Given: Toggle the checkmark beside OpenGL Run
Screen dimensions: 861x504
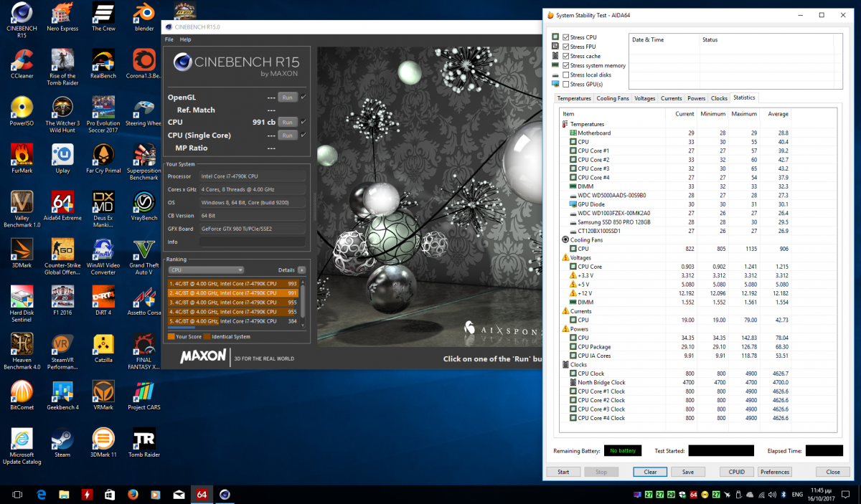Looking at the screenshot, I should 303,97.
